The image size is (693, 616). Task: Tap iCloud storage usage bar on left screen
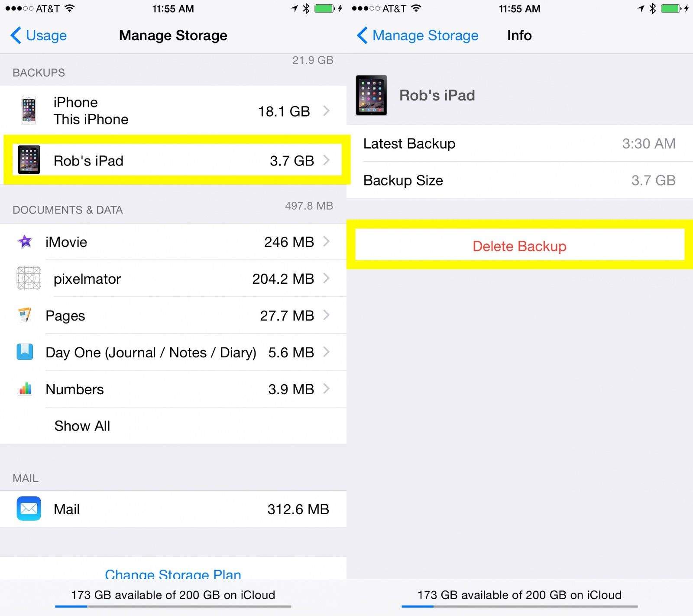[x=173, y=606]
